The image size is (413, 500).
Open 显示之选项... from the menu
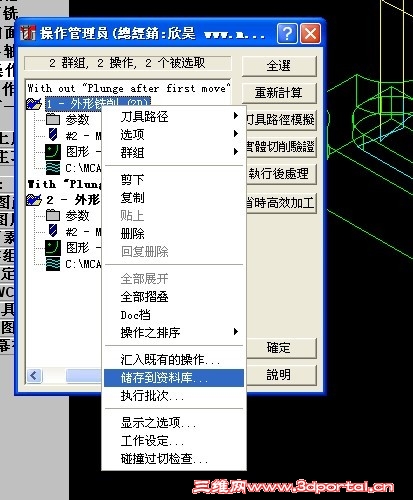pyautogui.click(x=175, y=423)
